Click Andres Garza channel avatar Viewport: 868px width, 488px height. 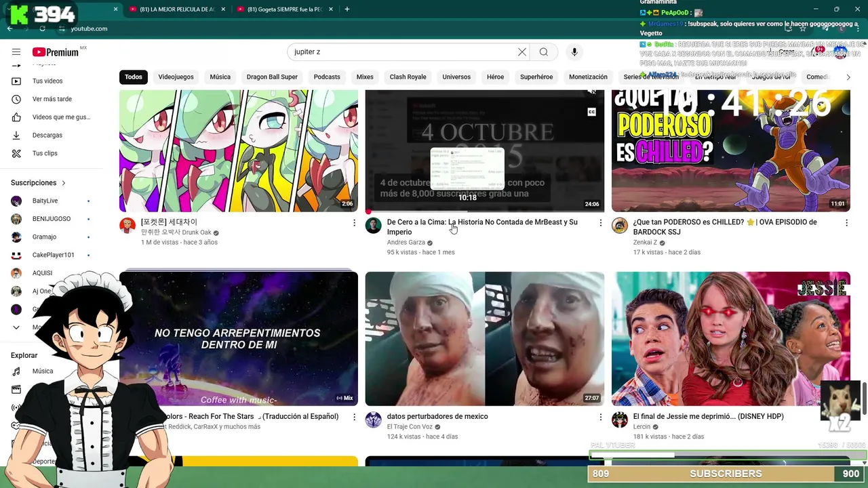(374, 226)
